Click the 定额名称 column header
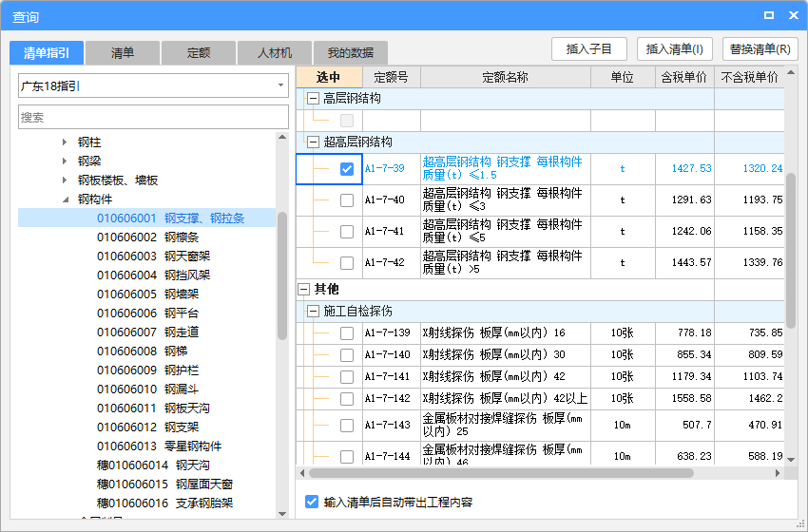Viewport: 808px width, 532px height. [x=506, y=77]
